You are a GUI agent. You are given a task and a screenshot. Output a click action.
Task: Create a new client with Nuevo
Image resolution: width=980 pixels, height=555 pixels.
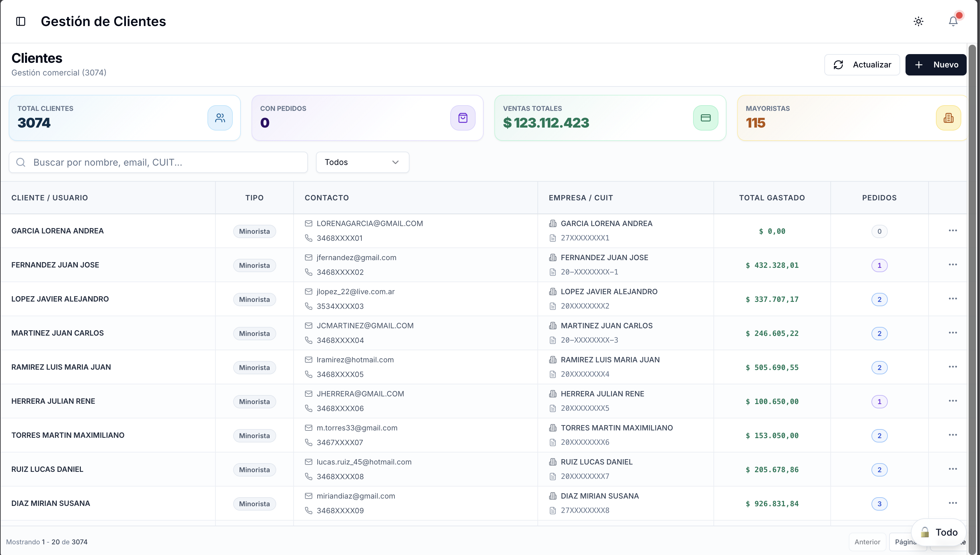tap(935, 65)
